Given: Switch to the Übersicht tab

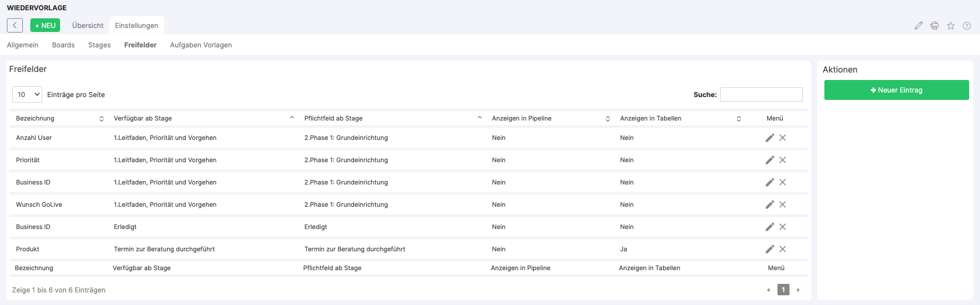Looking at the screenshot, I should tap(88, 26).
